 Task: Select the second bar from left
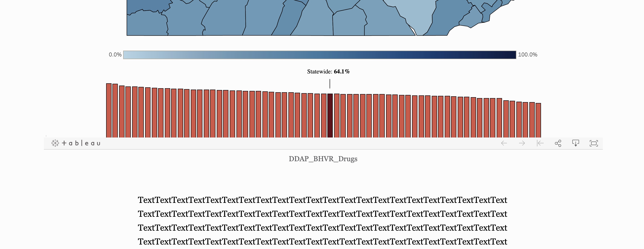pos(115,111)
